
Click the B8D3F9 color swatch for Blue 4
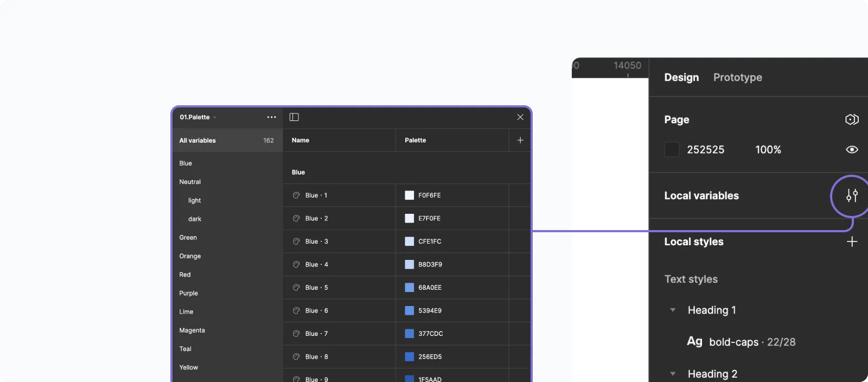[x=410, y=264]
